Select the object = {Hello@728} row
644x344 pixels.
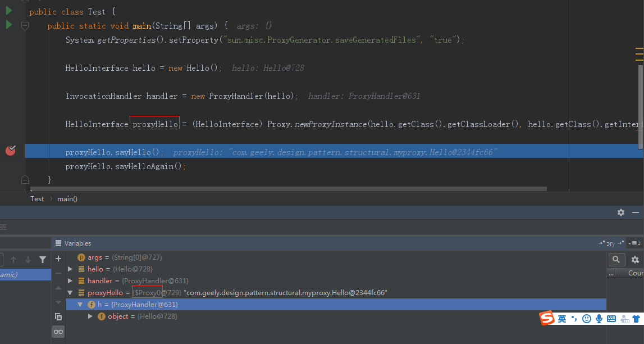(x=336, y=316)
